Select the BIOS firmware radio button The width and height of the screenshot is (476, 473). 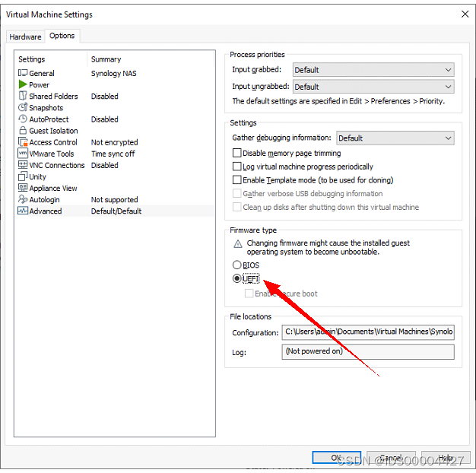pos(236,265)
